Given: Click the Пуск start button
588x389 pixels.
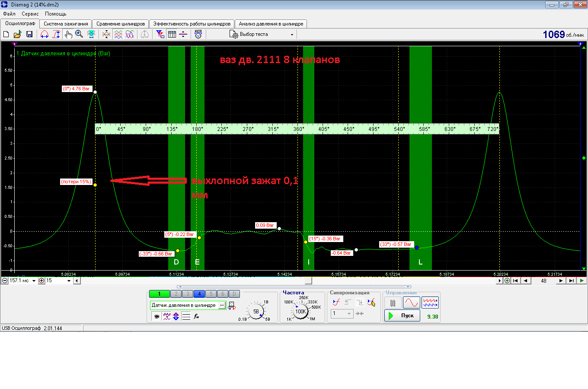Looking at the screenshot, I should [x=402, y=316].
